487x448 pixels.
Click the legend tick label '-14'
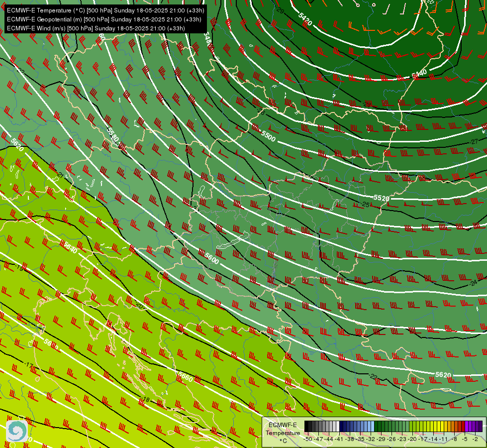[x=433, y=439]
